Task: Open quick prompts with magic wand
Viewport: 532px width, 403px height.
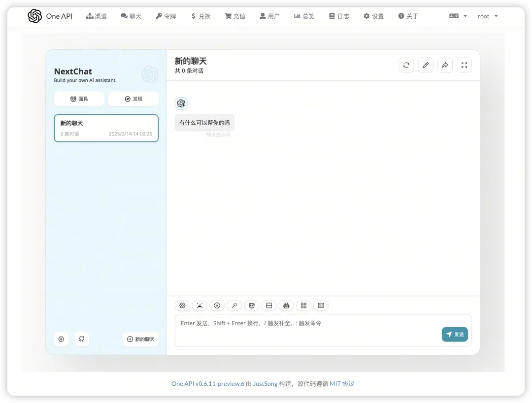Action: point(234,305)
